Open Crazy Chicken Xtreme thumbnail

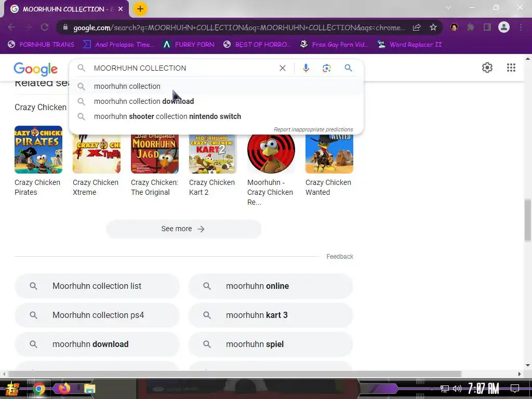click(x=96, y=154)
